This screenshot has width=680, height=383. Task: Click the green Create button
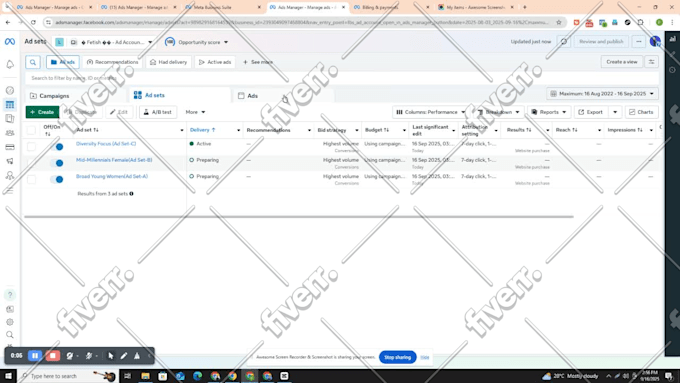point(42,112)
